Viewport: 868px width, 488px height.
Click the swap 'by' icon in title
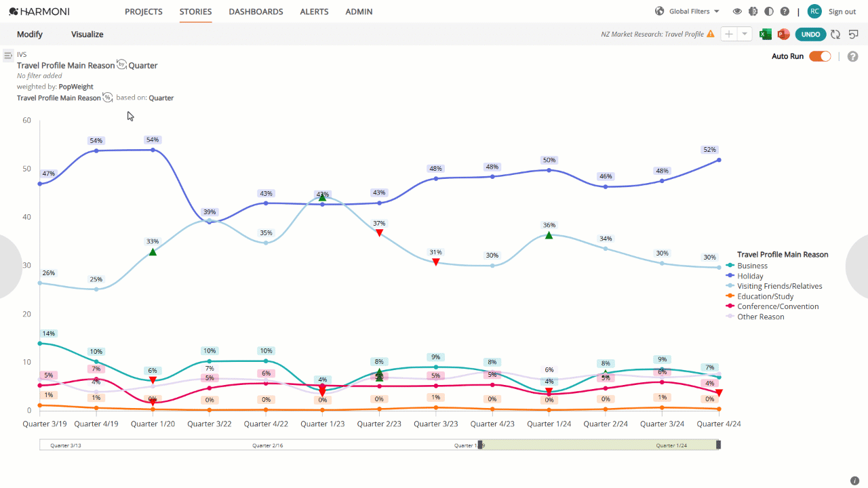[121, 64]
